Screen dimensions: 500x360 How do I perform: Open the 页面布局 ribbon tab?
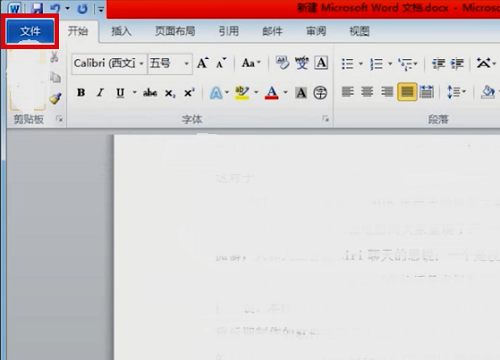tap(175, 31)
